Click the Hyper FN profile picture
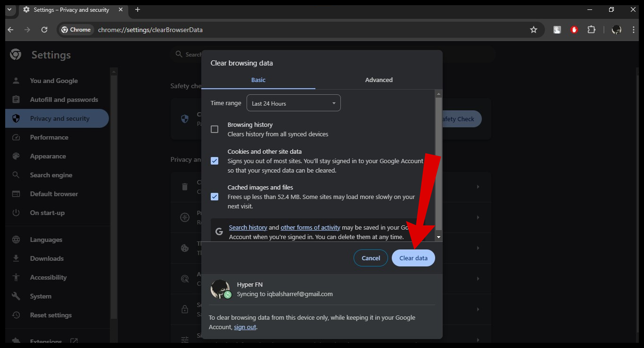 pos(220,289)
